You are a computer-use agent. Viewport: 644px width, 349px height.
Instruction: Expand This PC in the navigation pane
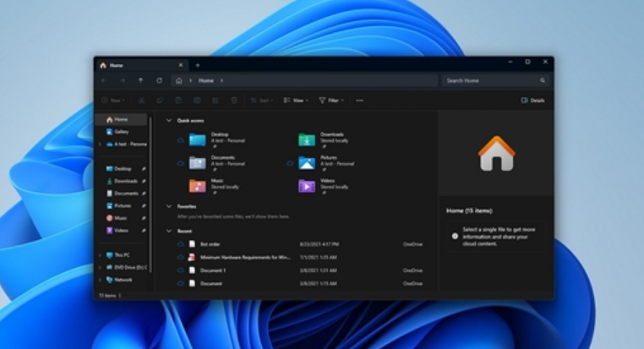[100, 255]
